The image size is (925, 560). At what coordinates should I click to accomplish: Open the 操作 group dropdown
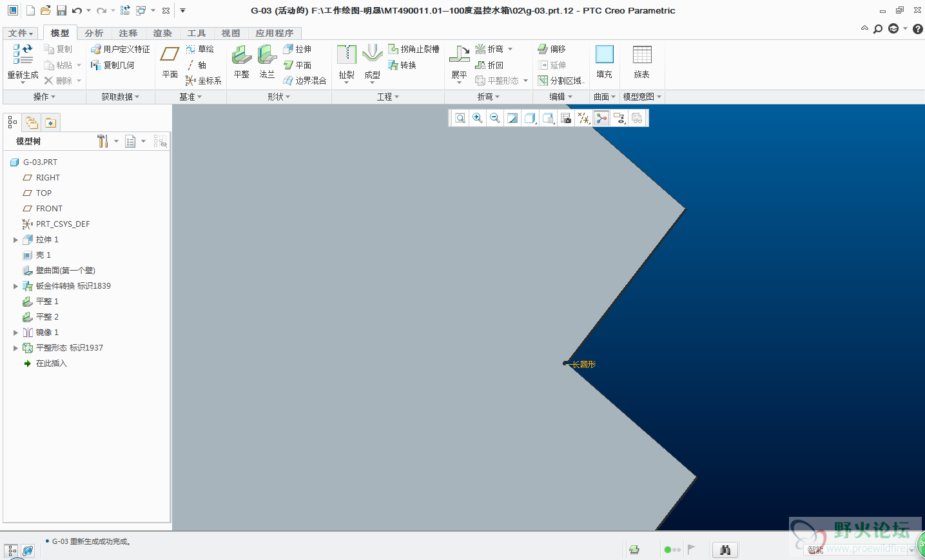(44, 97)
